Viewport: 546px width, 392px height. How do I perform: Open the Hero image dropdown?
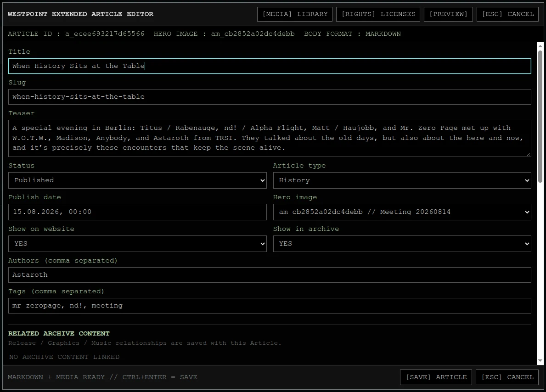tap(402, 212)
